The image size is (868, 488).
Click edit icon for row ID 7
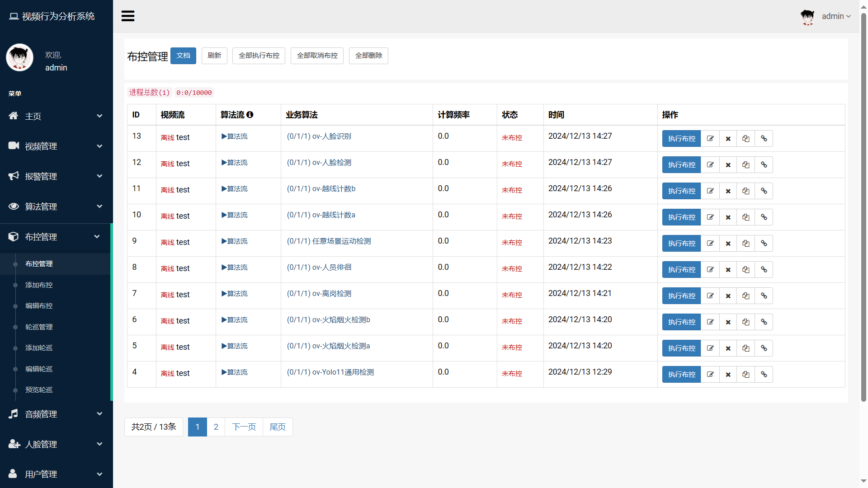[710, 296]
